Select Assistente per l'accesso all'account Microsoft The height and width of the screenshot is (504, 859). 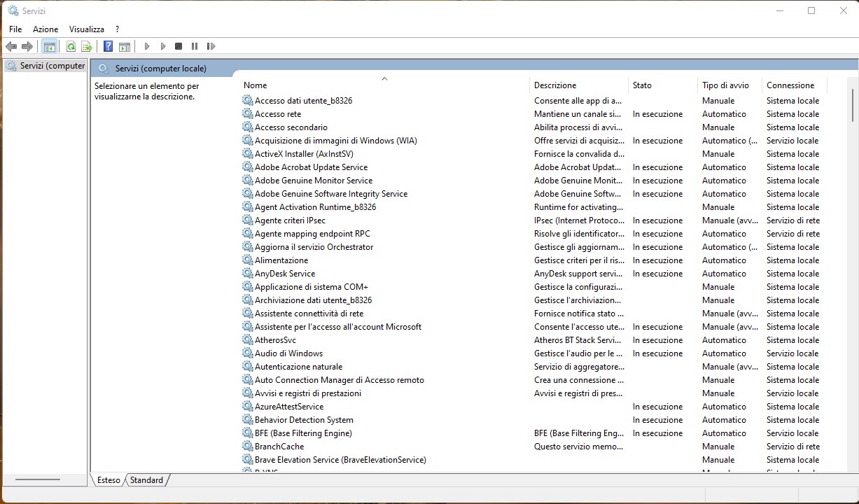coord(338,327)
